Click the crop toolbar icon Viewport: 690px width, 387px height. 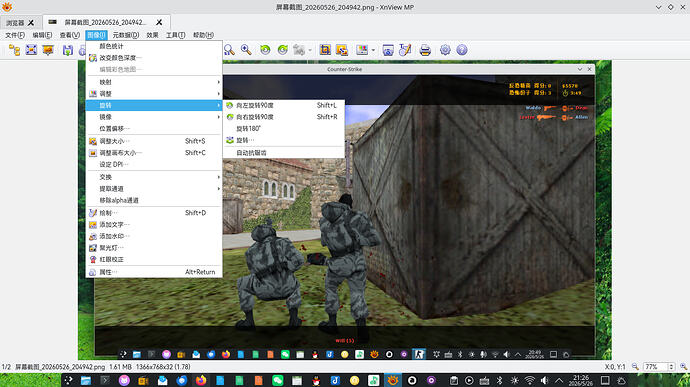pos(325,50)
